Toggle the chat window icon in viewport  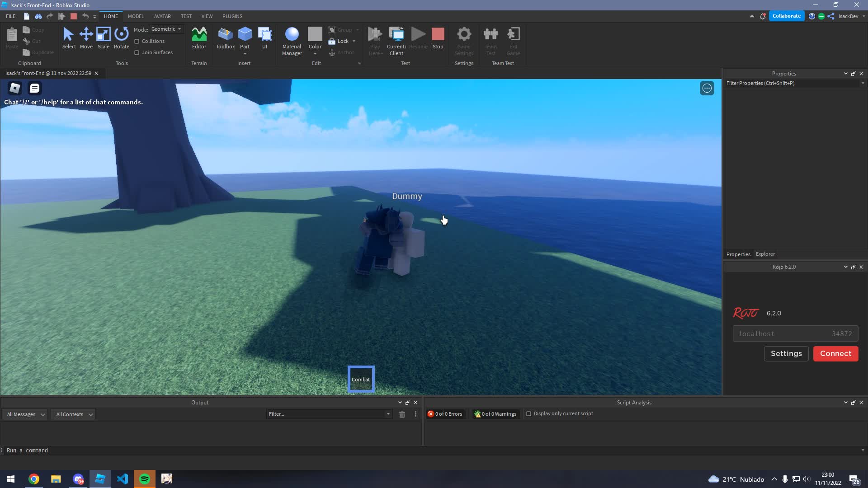click(35, 88)
